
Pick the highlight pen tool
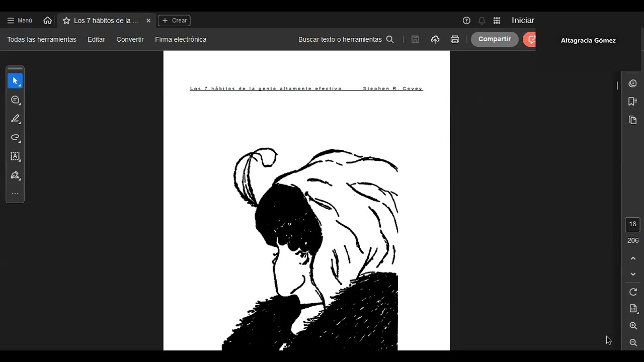coord(15,119)
